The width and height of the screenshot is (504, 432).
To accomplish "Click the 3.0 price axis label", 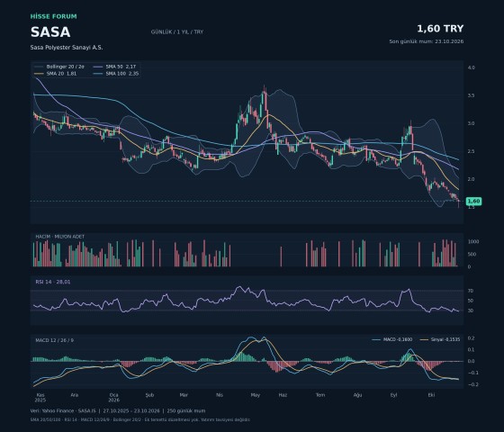I will click(x=472, y=123).
